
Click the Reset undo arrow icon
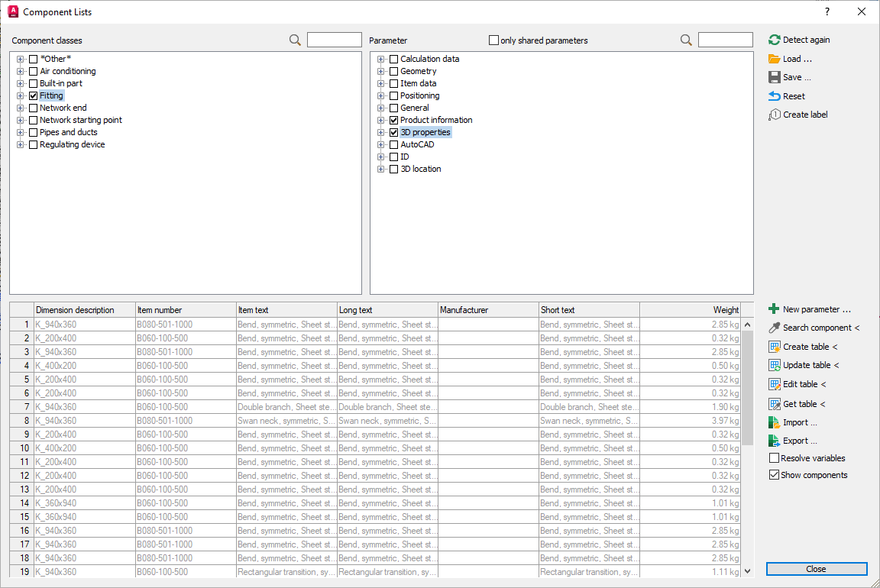775,96
